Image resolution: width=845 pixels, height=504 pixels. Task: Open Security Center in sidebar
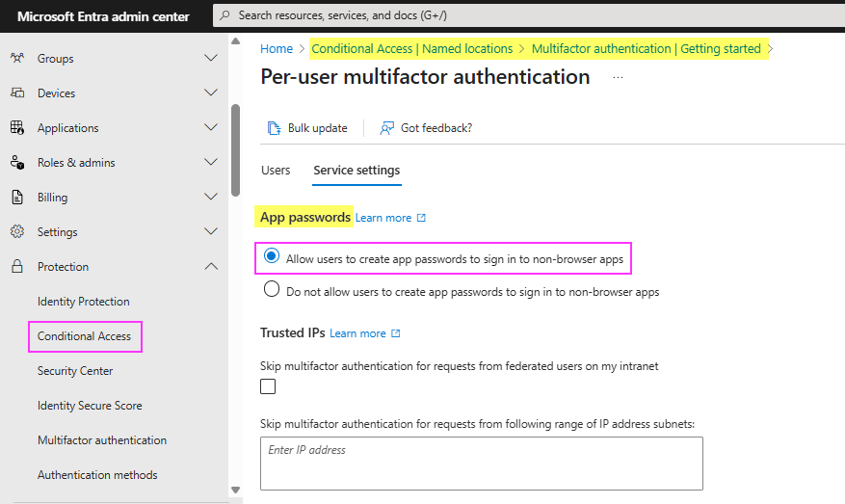pyautogui.click(x=75, y=371)
